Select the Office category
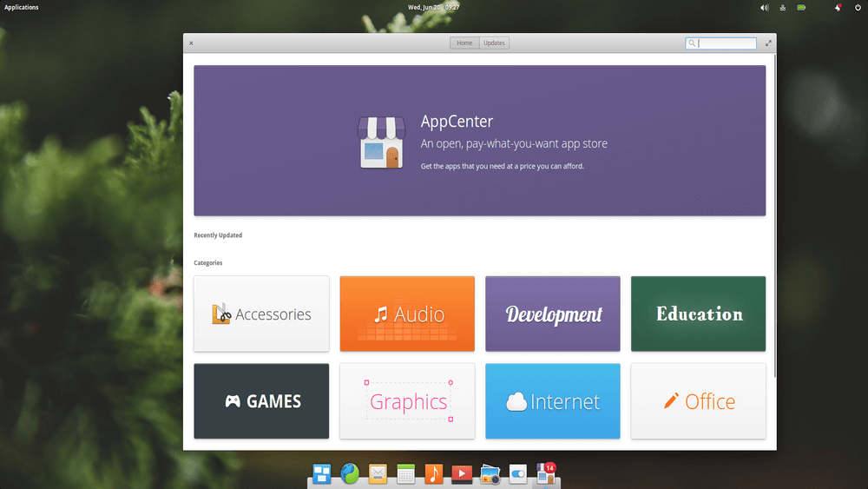The width and height of the screenshot is (868, 489). point(698,401)
